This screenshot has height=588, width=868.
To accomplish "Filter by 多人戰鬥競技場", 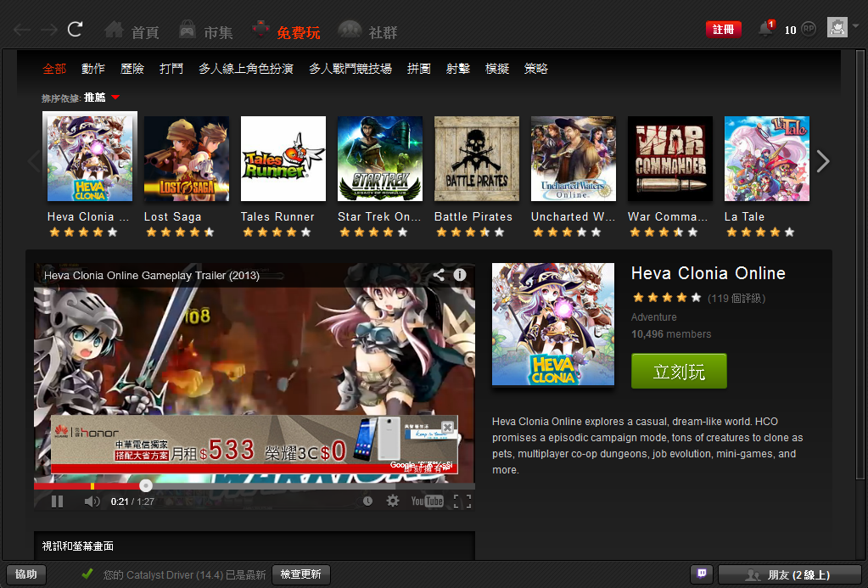I will point(350,69).
